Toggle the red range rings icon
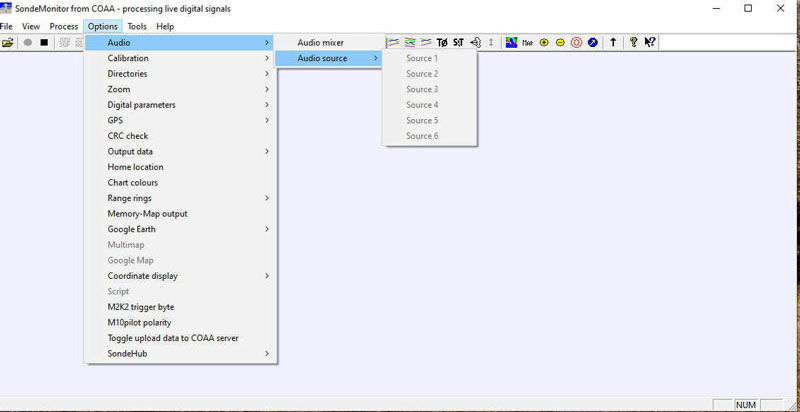The image size is (800, 412). (576, 43)
